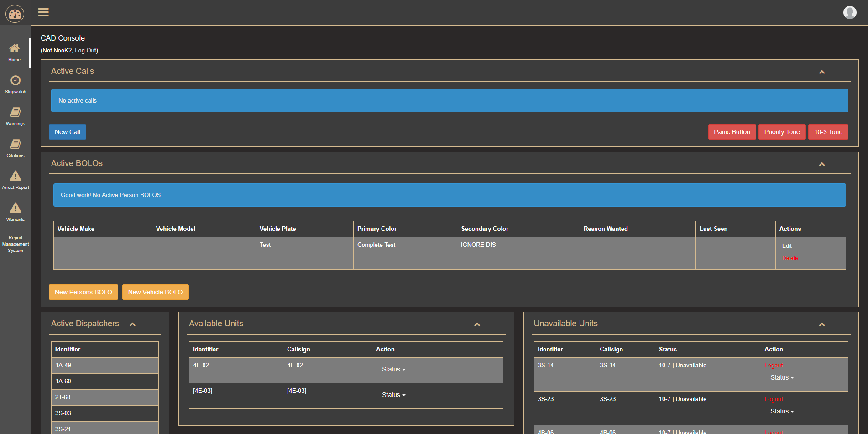Viewport: 868px width, 434px height.
Task: Open the user profile avatar
Action: 850,12
